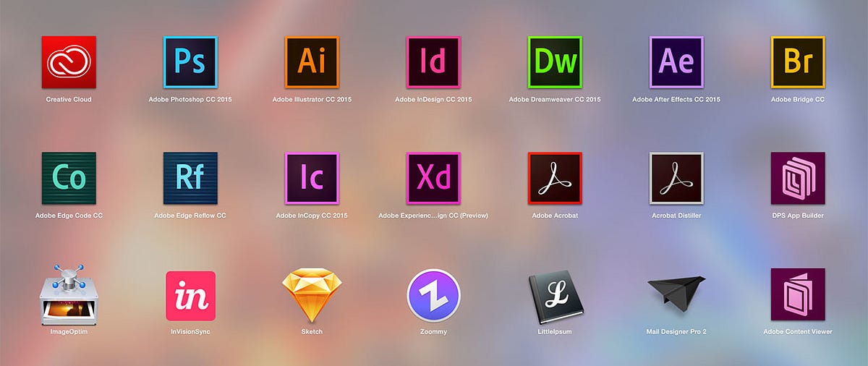Viewport: 868px width, 366px height.
Task: Click the 'Acrobat Distiller' label
Action: 676,216
